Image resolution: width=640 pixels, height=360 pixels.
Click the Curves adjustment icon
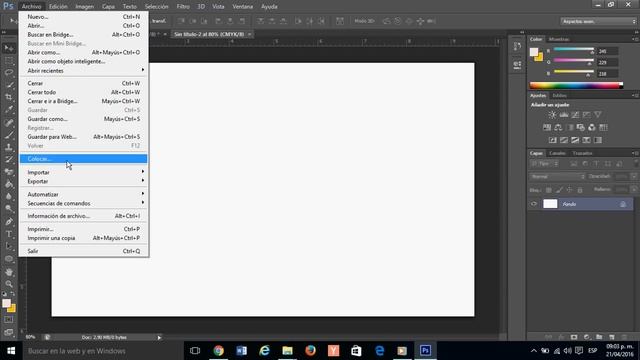575,115
